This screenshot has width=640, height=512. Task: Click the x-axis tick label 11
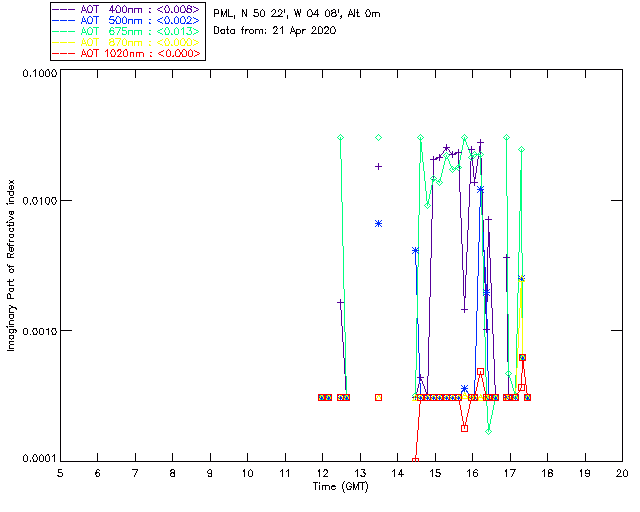pyautogui.click(x=285, y=473)
